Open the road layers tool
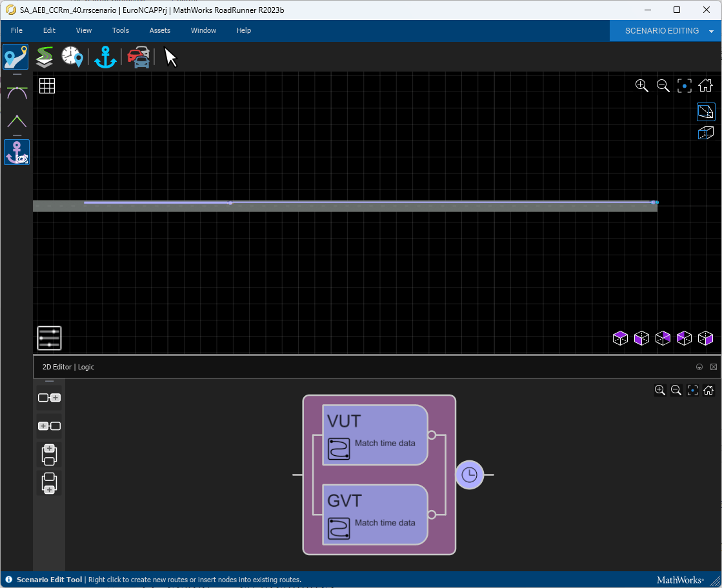Image resolution: width=722 pixels, height=588 pixels. pyautogui.click(x=44, y=57)
